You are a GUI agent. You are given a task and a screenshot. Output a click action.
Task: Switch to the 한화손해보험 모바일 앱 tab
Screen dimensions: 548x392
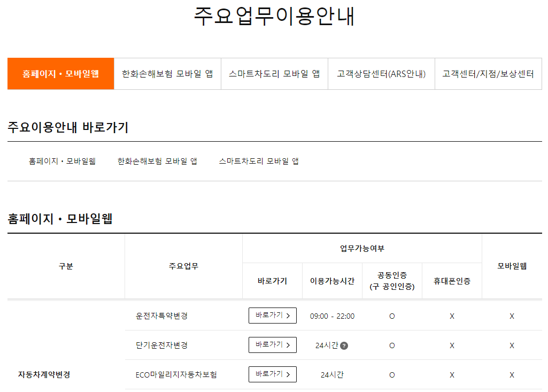click(x=167, y=74)
